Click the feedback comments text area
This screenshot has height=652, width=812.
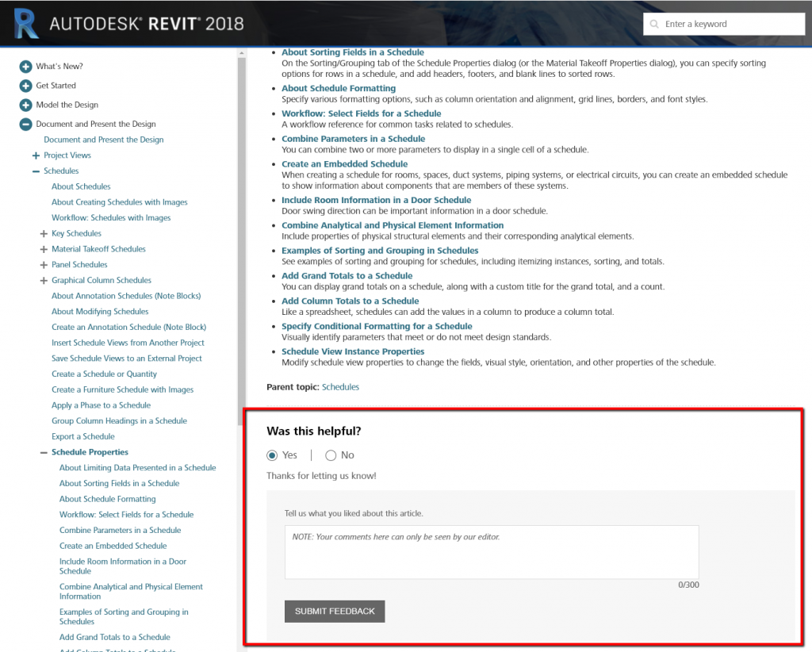[492, 552]
